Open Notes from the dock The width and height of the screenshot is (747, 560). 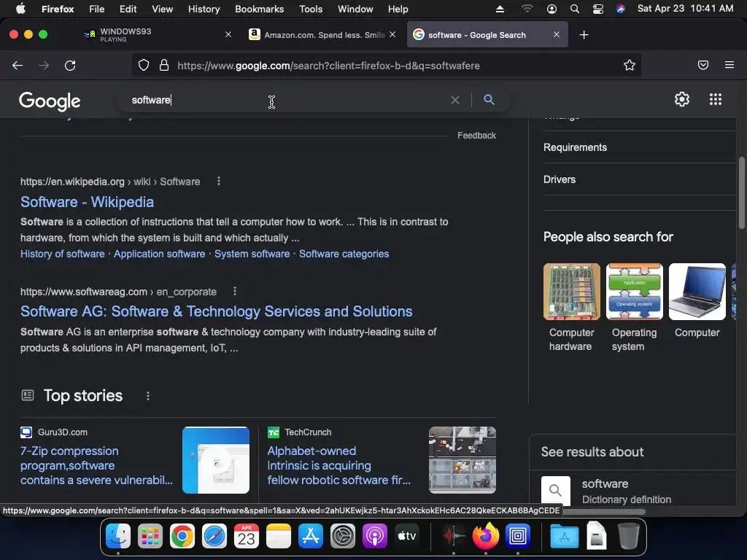(279, 536)
